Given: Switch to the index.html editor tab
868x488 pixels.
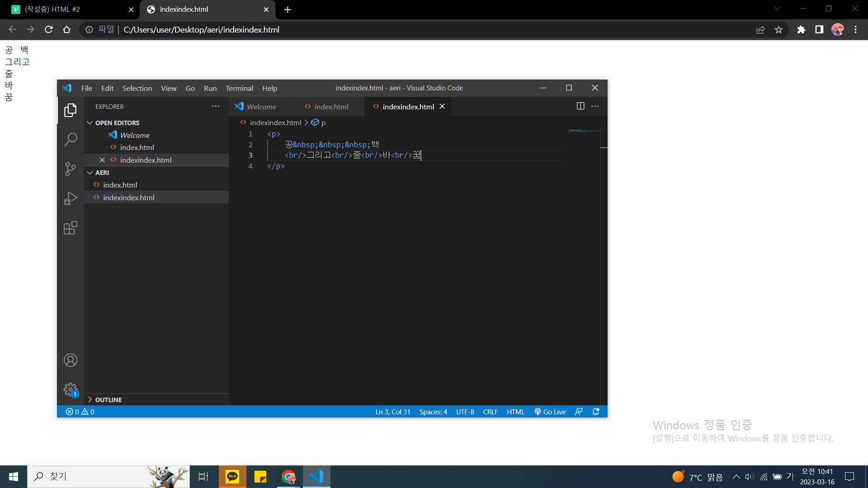Looking at the screenshot, I should tap(331, 107).
